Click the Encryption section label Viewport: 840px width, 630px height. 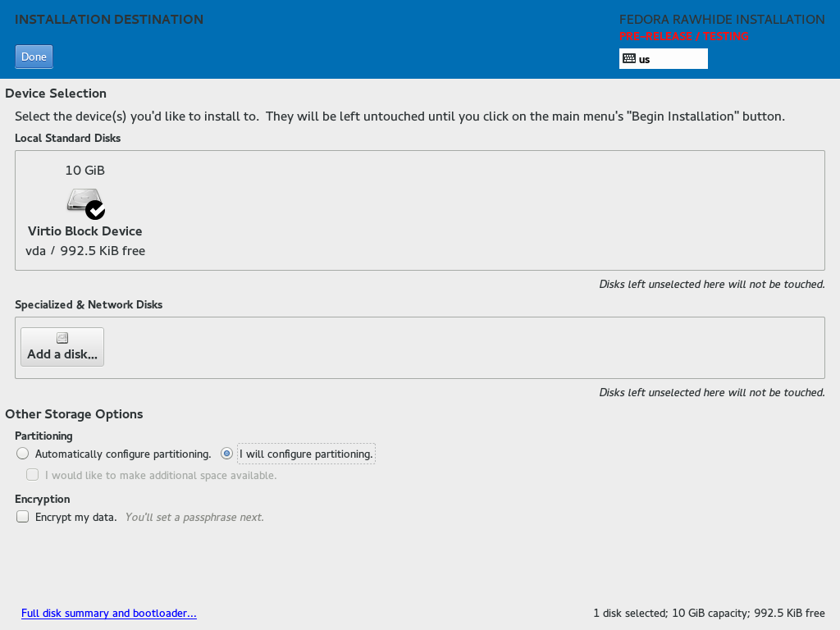click(43, 500)
